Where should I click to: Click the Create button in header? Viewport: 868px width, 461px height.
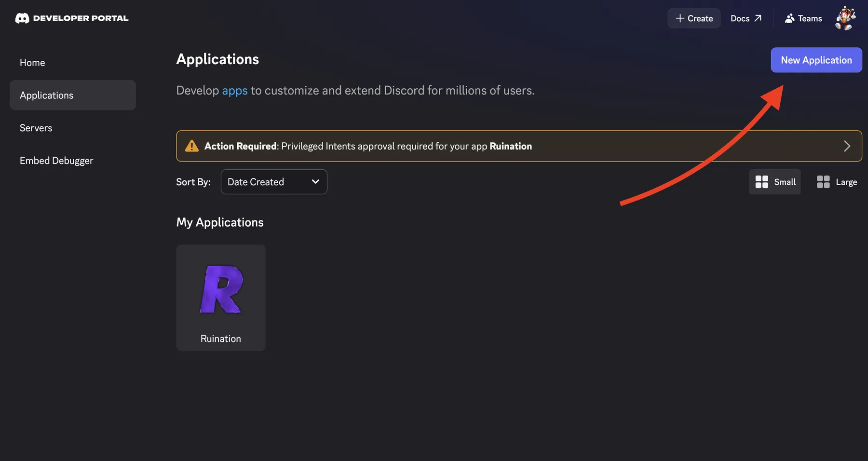pyautogui.click(x=694, y=18)
